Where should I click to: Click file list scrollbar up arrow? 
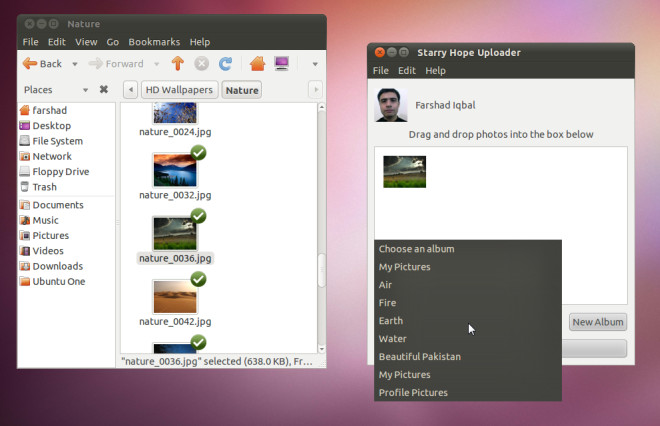pos(322,107)
